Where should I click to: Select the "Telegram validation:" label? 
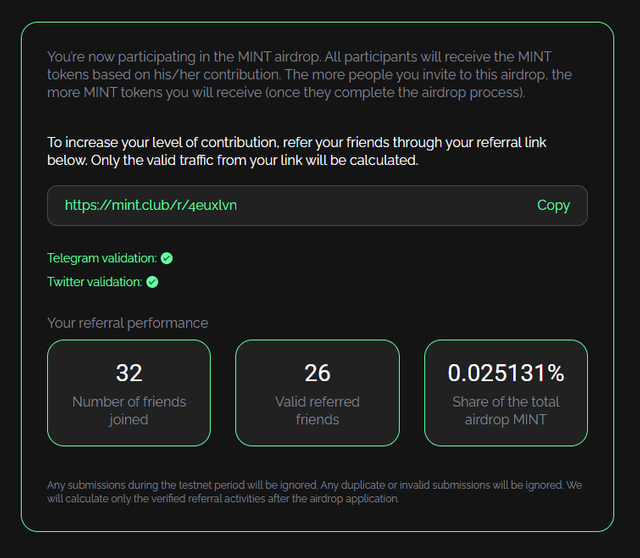[102, 258]
